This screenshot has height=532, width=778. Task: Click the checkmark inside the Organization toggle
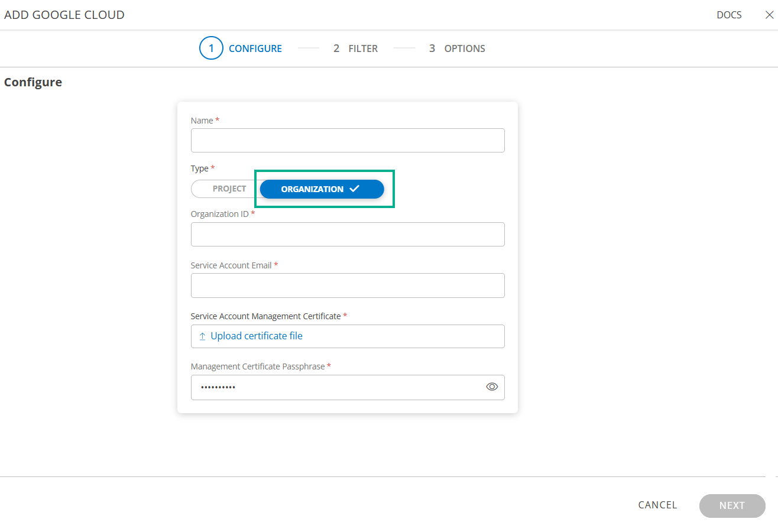pyautogui.click(x=354, y=189)
